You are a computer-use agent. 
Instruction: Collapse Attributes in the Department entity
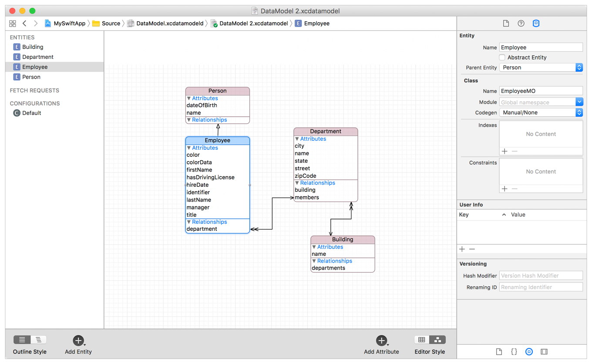[297, 139]
